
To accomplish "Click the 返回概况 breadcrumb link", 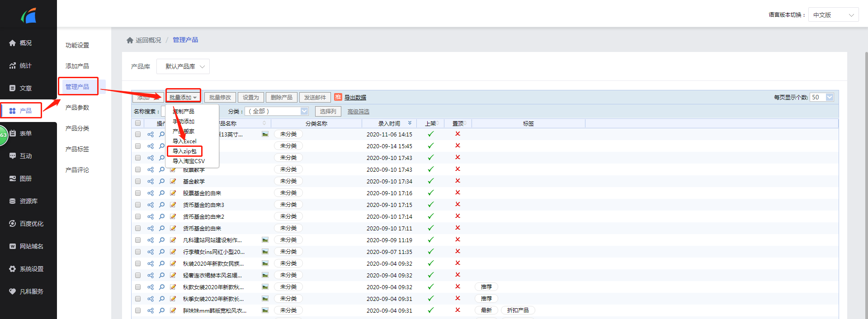I will (148, 40).
